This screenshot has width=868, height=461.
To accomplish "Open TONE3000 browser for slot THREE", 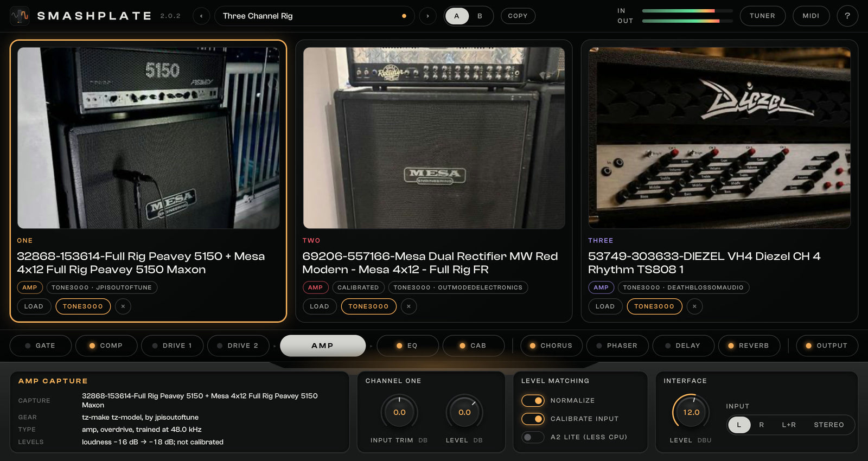I will click(x=654, y=306).
